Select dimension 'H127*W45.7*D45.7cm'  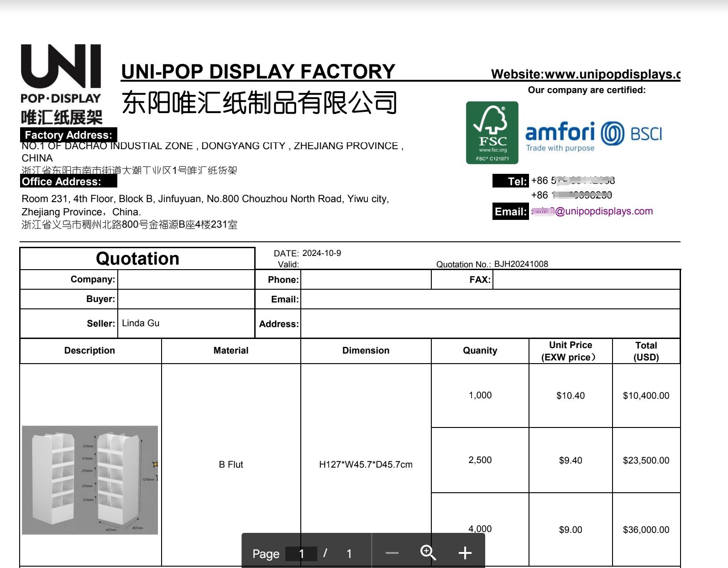tap(366, 464)
